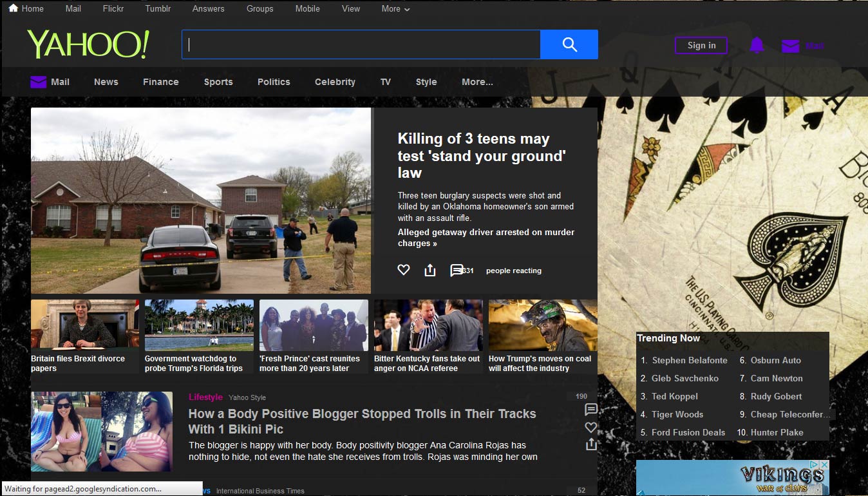Click the Sign in button
This screenshot has height=496, width=868.
coord(701,45)
